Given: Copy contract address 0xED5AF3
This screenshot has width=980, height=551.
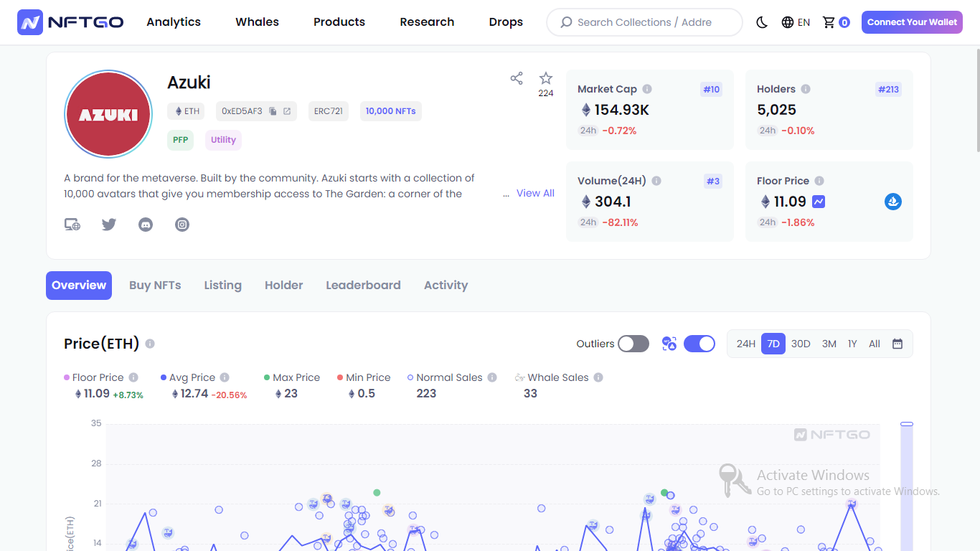Looking at the screenshot, I should coord(273,111).
